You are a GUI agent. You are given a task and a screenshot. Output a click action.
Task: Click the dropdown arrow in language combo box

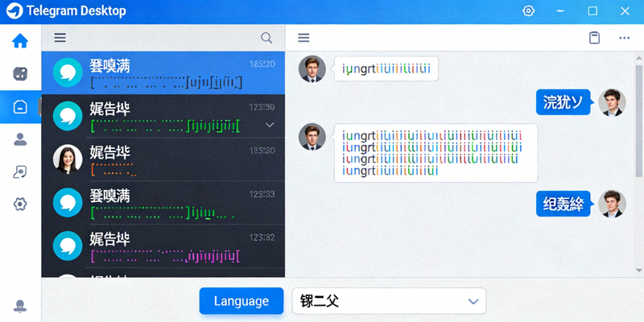(473, 301)
